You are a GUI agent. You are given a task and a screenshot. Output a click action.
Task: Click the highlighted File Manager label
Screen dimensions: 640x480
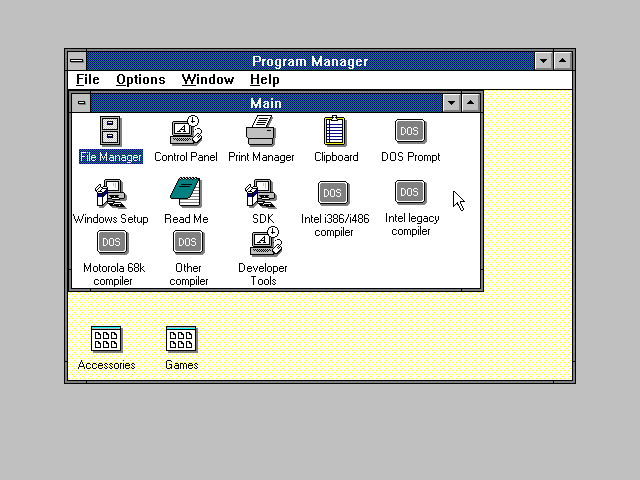111,157
